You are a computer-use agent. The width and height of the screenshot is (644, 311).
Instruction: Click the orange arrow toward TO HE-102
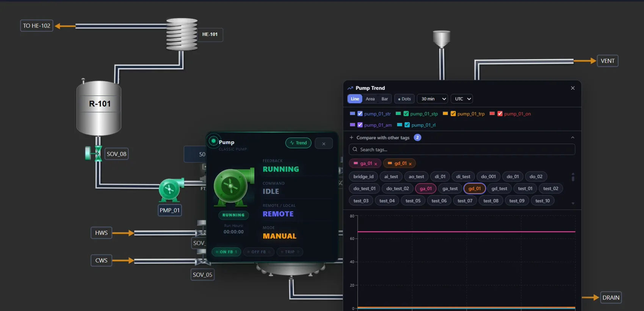coord(65,26)
